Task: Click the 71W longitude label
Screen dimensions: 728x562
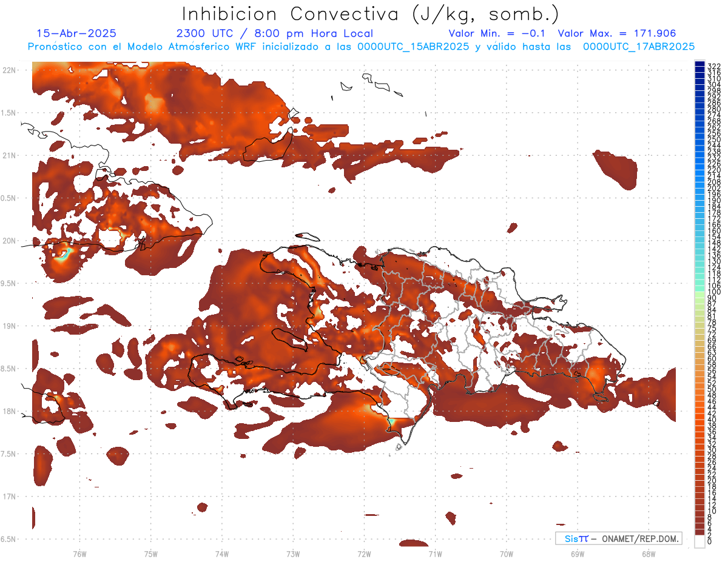Action: 436,554
